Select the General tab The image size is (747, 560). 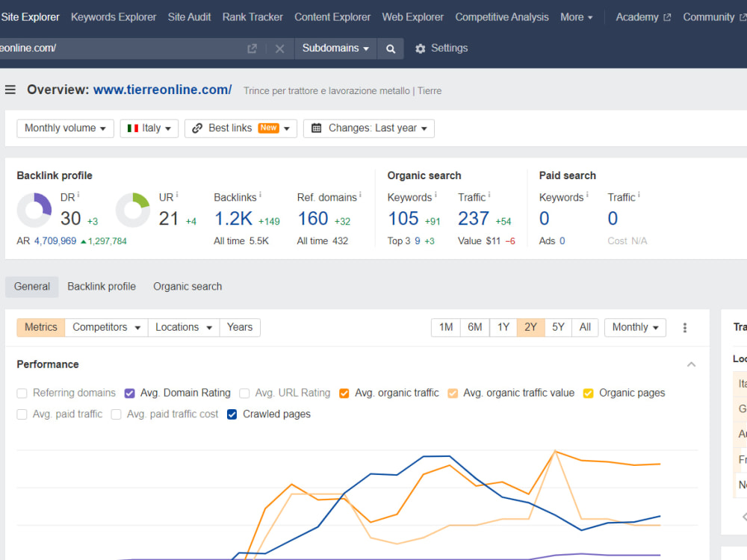(32, 287)
